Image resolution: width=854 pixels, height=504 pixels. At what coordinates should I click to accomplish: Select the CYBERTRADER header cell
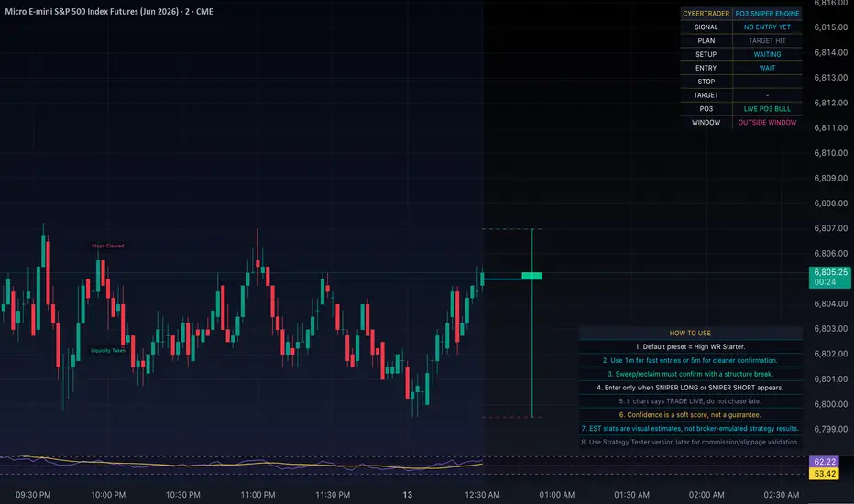[706, 14]
